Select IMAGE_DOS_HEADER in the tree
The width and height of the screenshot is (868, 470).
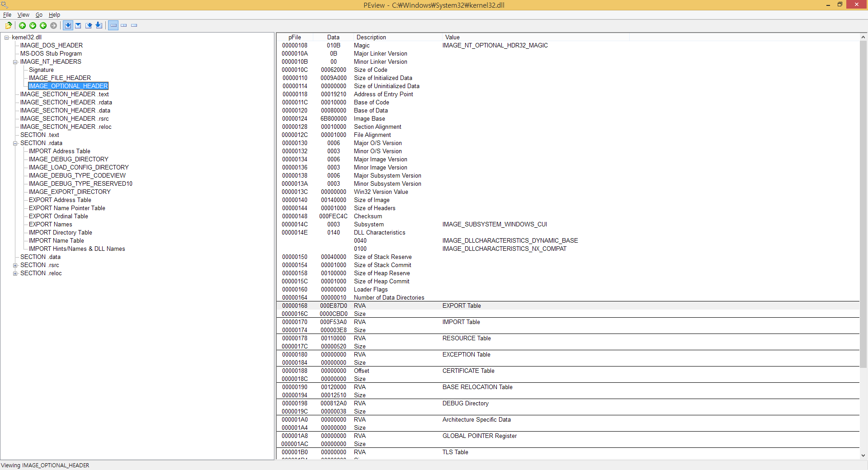coord(52,45)
